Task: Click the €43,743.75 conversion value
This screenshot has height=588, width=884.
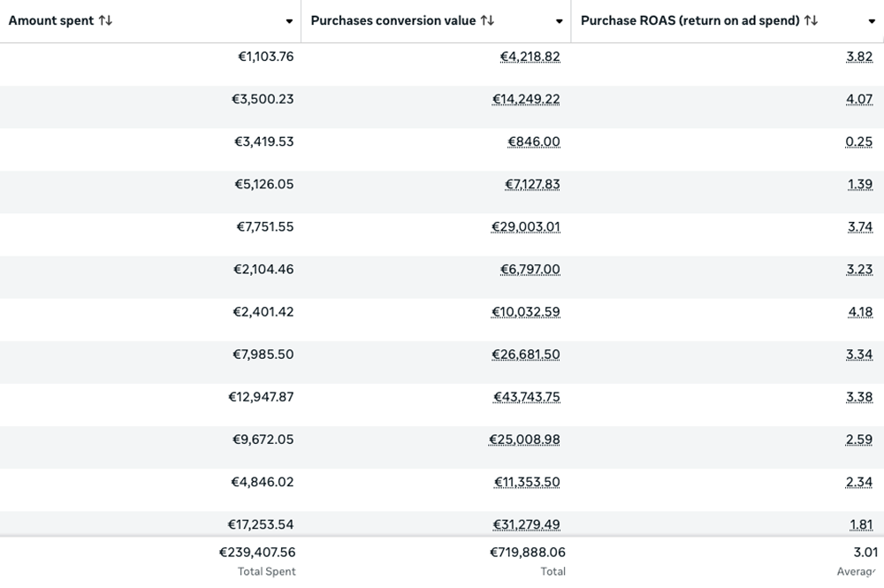Action: [526, 396]
